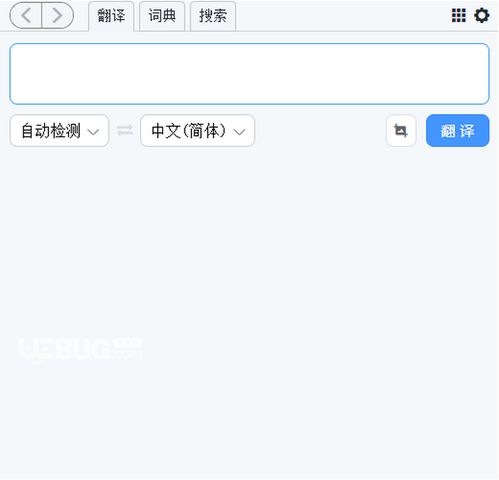Start screenshot translation with the crop icon

tap(401, 130)
